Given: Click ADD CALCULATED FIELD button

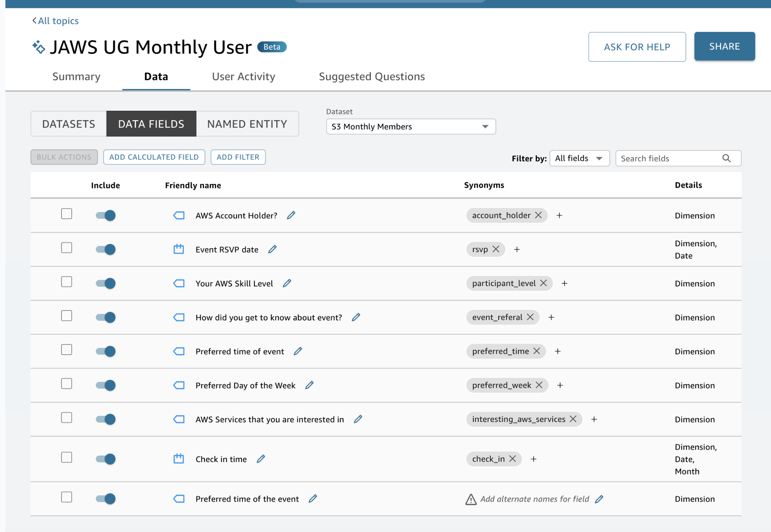Looking at the screenshot, I should pos(154,157).
